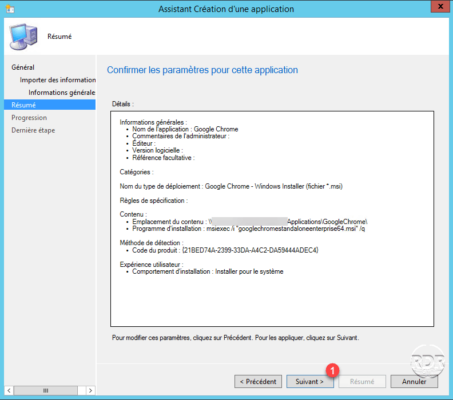Click the 'Nom du type de déploiement' line
The width and height of the screenshot is (453, 400).
[x=231, y=186]
